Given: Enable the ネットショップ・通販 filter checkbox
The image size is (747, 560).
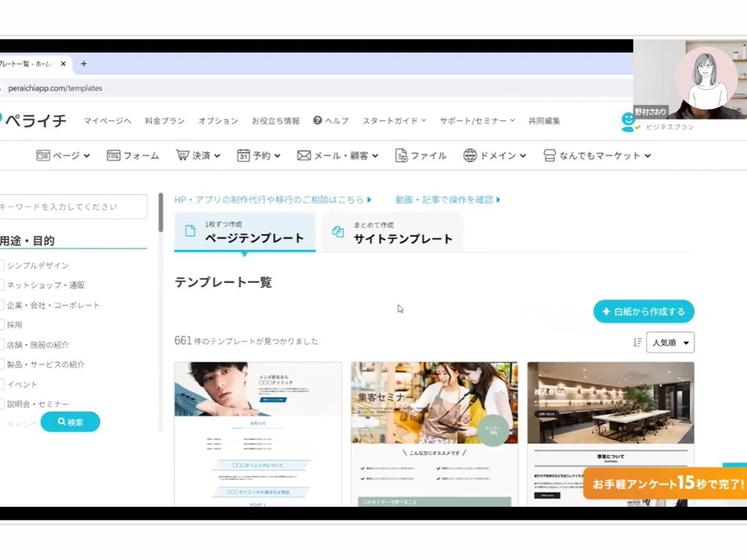Looking at the screenshot, I should coord(2,285).
